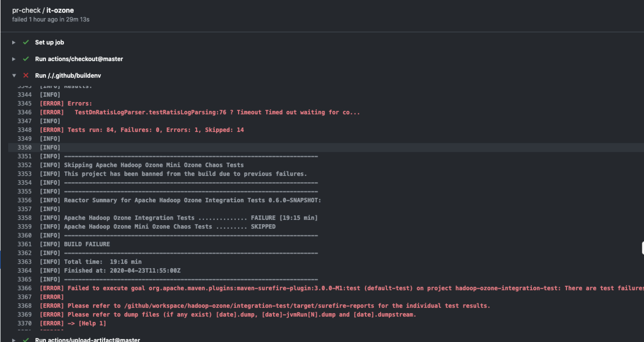Screen dimensions: 644x342
Task: Collapse the Run /./.github/buildenv step
Action: click(x=14, y=75)
